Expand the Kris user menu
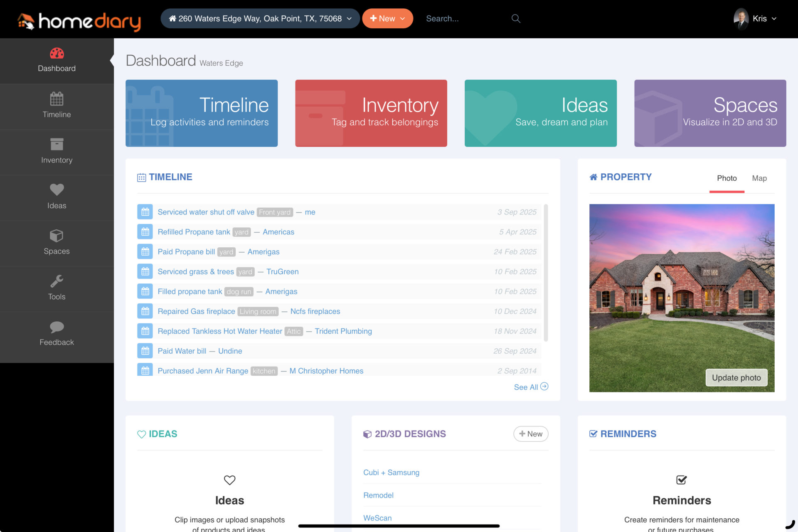 click(755, 19)
